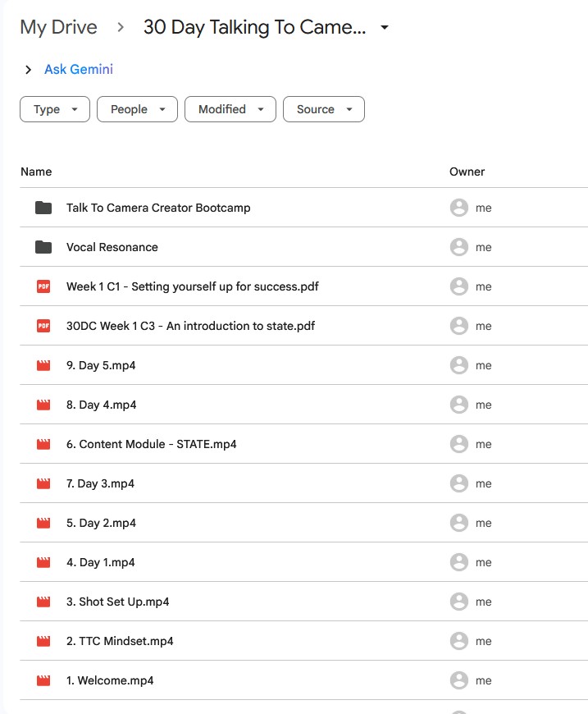
Task: Click the Talk To Camera Creator Bootcamp folder icon
Action: pyautogui.click(x=43, y=208)
